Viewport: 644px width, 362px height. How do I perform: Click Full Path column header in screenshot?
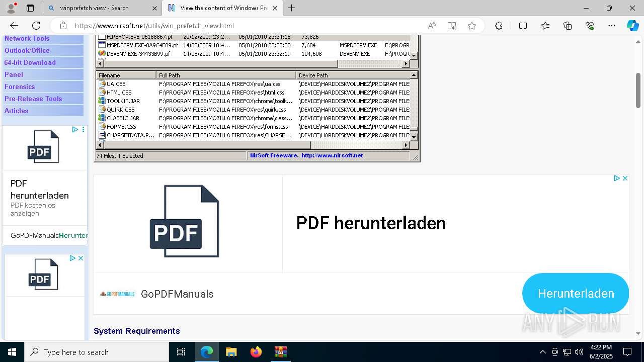coord(226,75)
